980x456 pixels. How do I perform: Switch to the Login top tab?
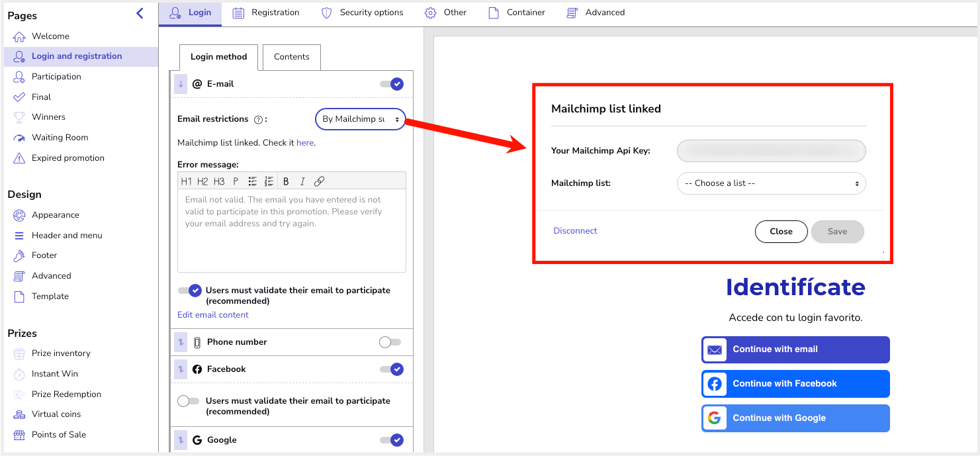191,13
